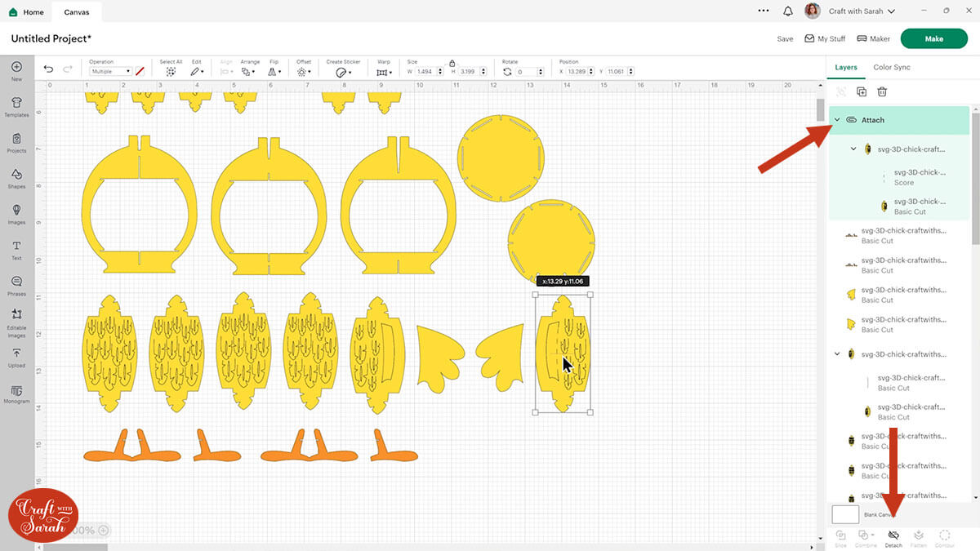Delete layer using the trash icon
Screen dimensions: 980x551
pos(882,92)
